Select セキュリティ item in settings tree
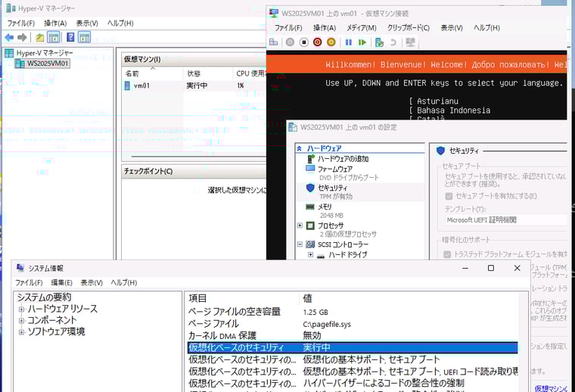This screenshot has height=392, width=575. tap(332, 188)
